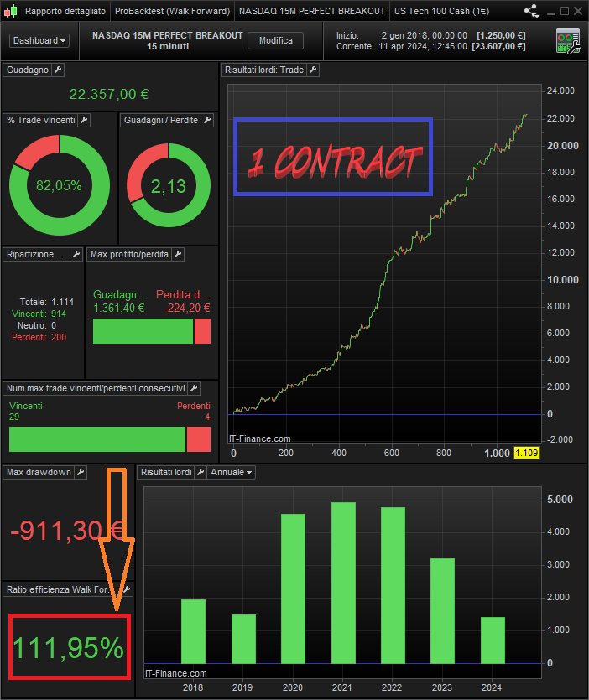Click wrench beside Num max trade consecutivi
Image resolution: width=589 pixels, height=700 pixels.
click(x=194, y=388)
